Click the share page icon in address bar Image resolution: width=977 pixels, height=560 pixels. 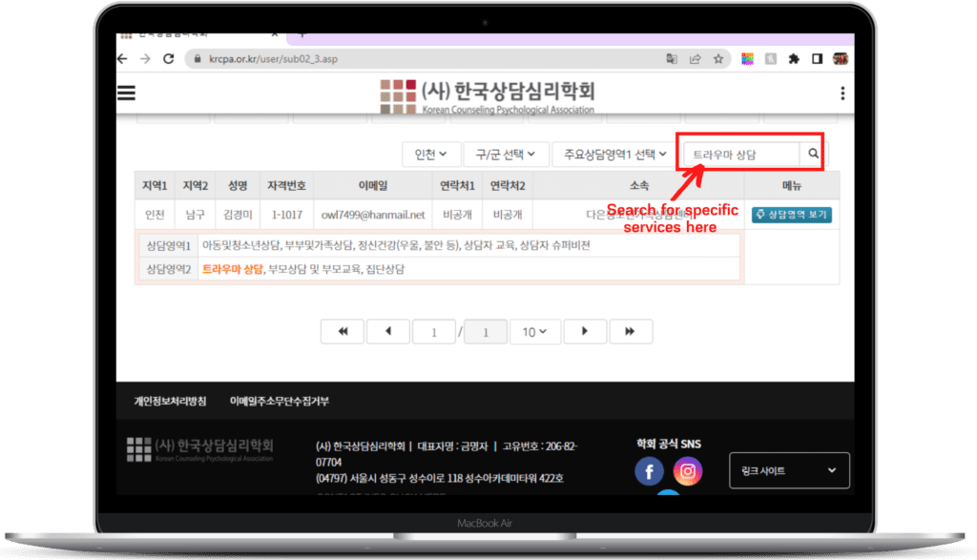[696, 58]
